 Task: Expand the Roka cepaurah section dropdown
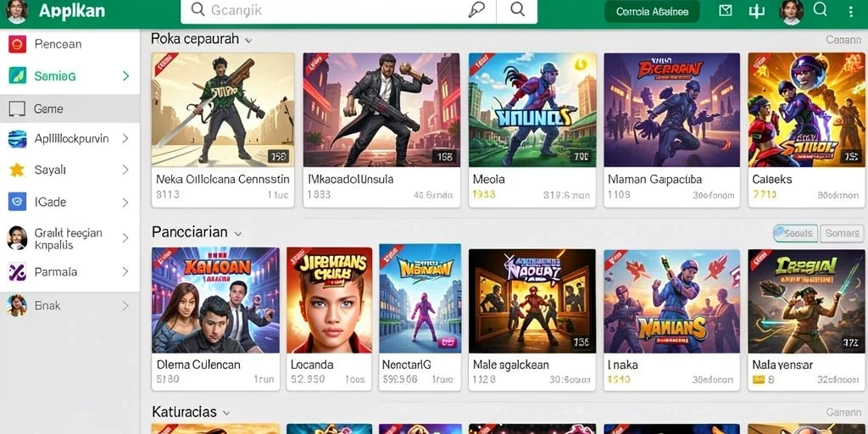pyautogui.click(x=248, y=41)
